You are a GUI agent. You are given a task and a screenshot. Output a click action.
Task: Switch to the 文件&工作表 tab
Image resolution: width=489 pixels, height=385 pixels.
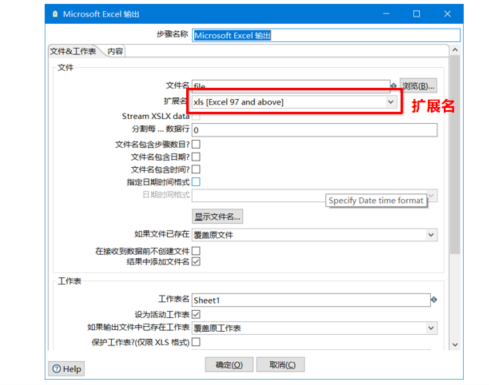[x=73, y=51]
